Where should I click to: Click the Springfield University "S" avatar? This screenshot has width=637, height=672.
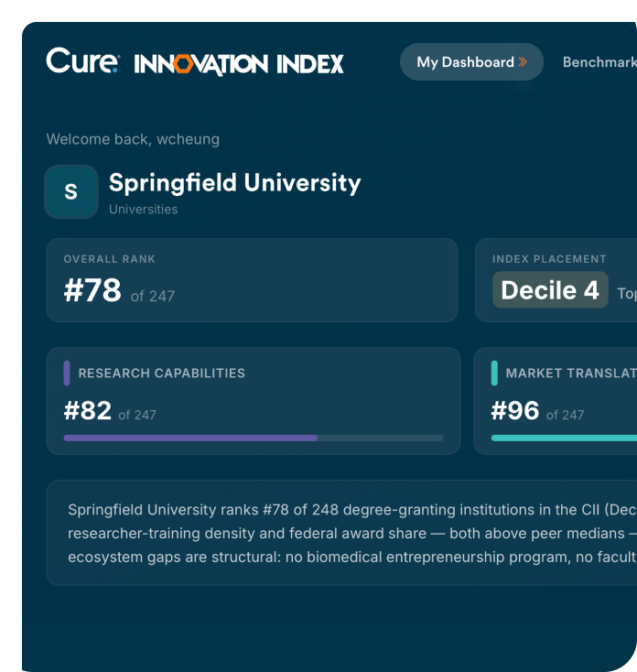[x=71, y=192]
